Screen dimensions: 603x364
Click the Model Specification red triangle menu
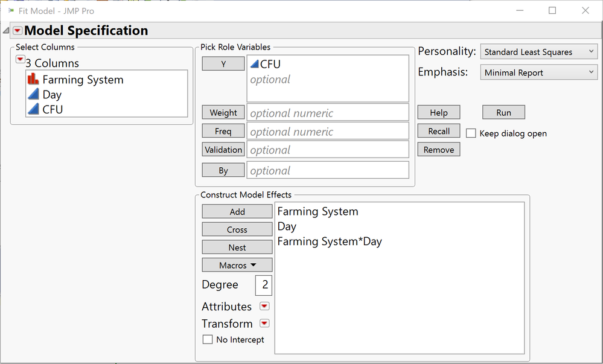click(x=18, y=31)
